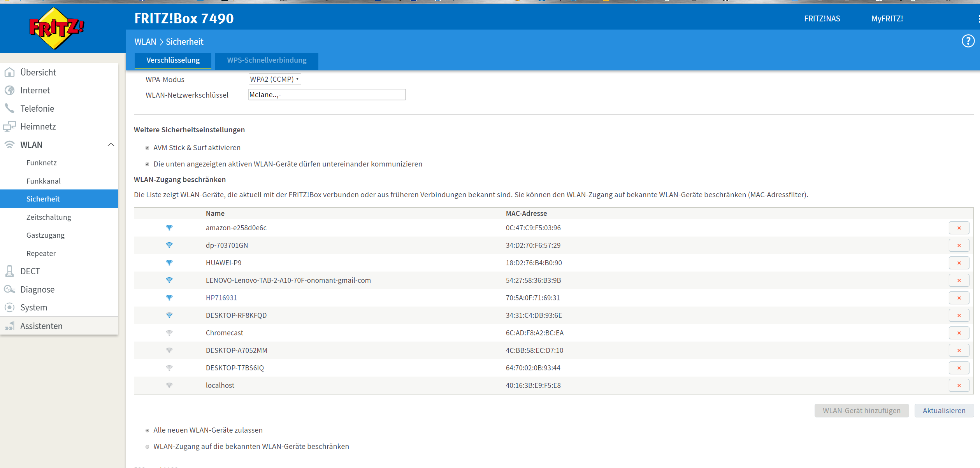This screenshot has width=980, height=468.
Task: Click the Aktualisieren button
Action: [x=944, y=410]
